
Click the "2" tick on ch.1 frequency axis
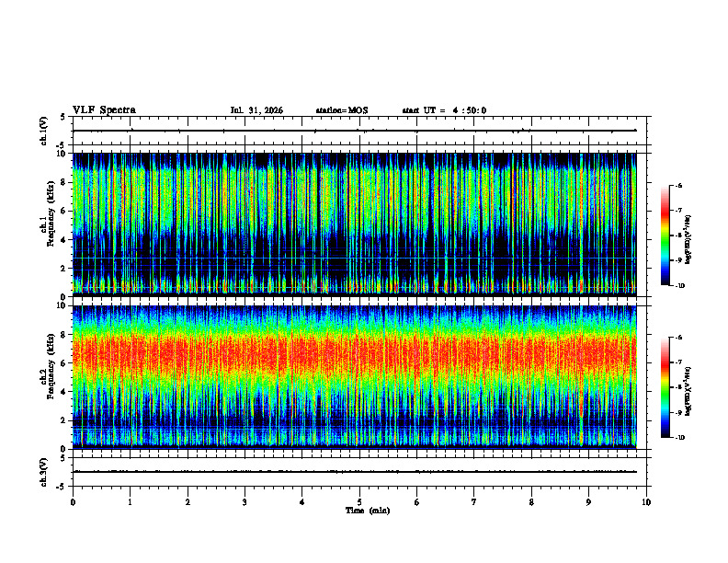coord(64,269)
